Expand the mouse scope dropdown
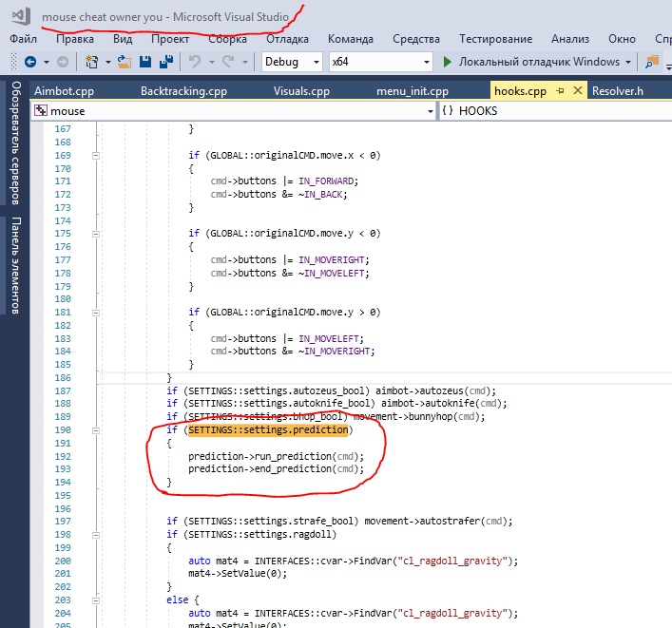This screenshot has width=672, height=628. pyautogui.click(x=430, y=111)
